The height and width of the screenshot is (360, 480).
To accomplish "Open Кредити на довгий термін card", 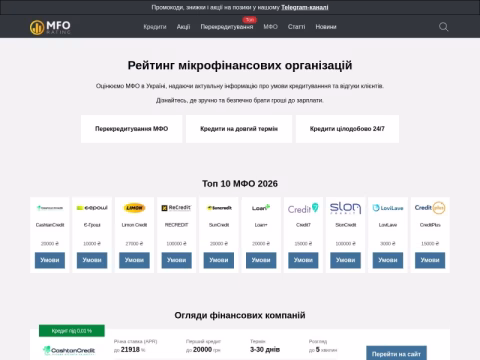I will pos(239,129).
